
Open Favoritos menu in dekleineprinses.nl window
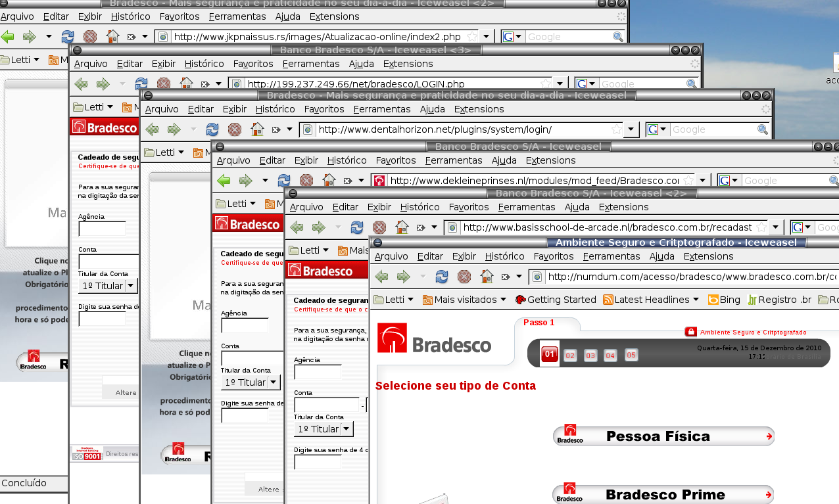pyautogui.click(x=396, y=160)
